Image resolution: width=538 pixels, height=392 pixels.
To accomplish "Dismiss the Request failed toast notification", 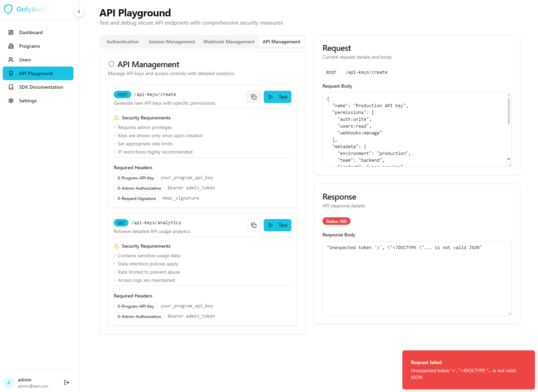I will click(468, 370).
